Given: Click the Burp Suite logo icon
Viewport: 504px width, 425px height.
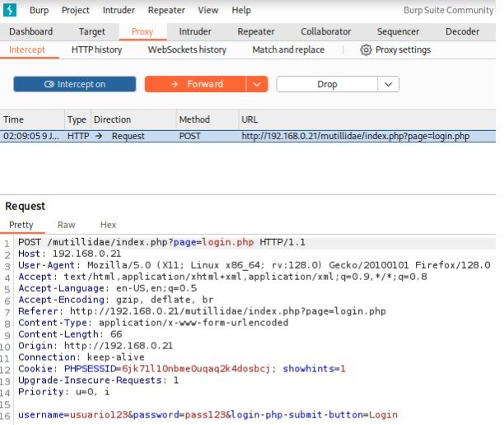Looking at the screenshot, I should pos(11,10).
